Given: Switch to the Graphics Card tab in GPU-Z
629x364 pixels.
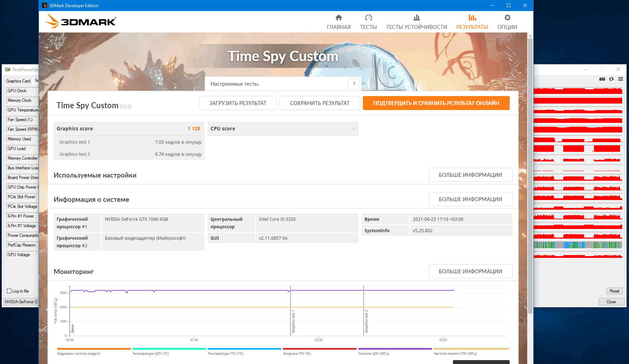Looking at the screenshot, I should tap(18, 81).
